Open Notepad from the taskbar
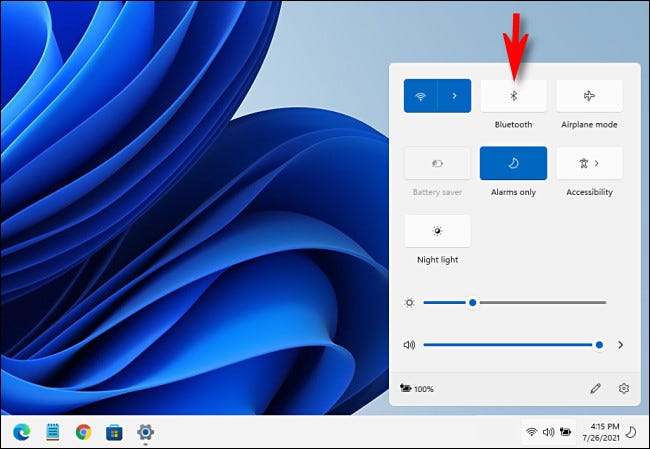Viewport: 650px width, 449px height. point(53,432)
